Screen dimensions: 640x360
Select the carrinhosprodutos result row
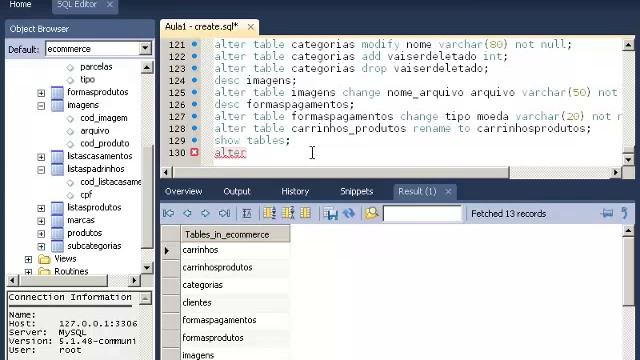(236, 267)
